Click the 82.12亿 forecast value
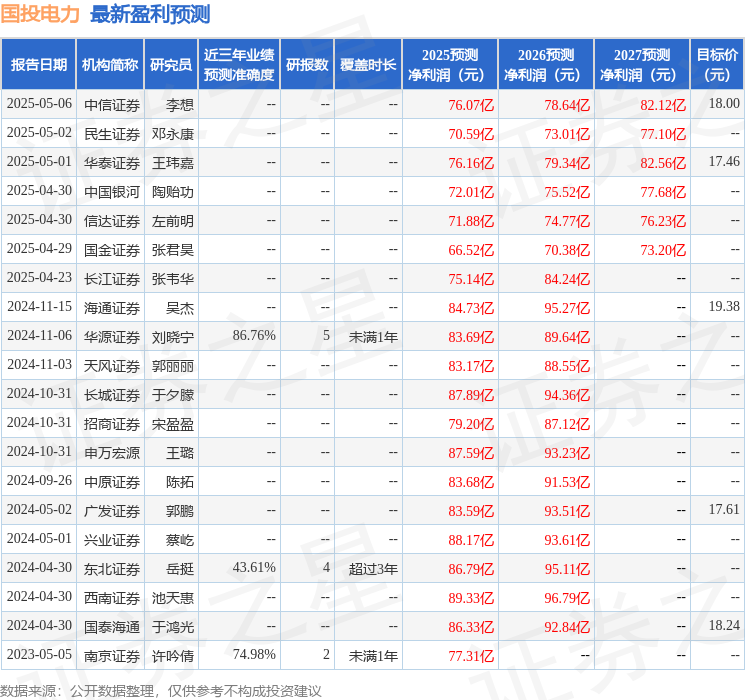Screen dimensions: 745x700 [663, 105]
